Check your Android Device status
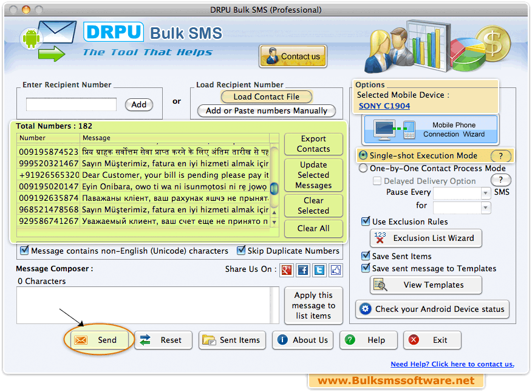 point(432,309)
